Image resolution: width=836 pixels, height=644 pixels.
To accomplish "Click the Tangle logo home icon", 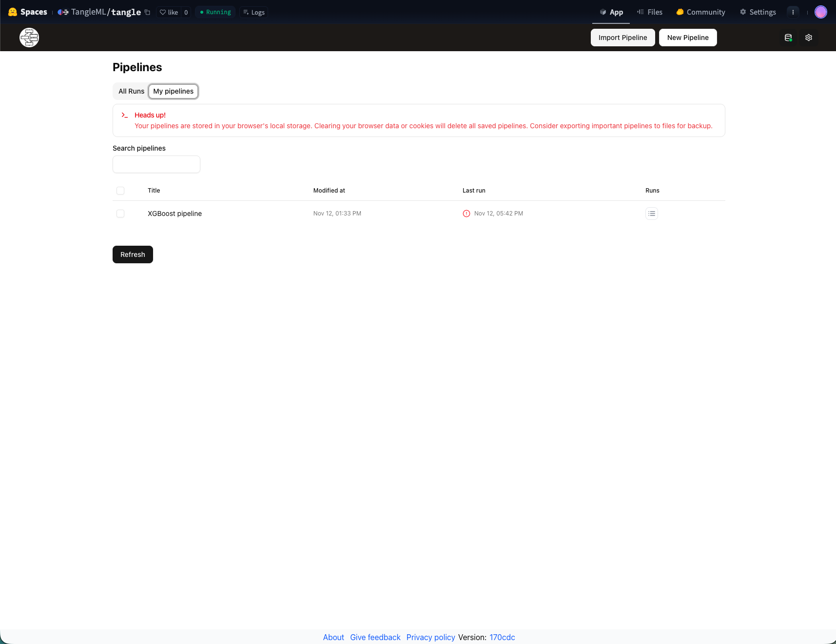I will point(29,38).
